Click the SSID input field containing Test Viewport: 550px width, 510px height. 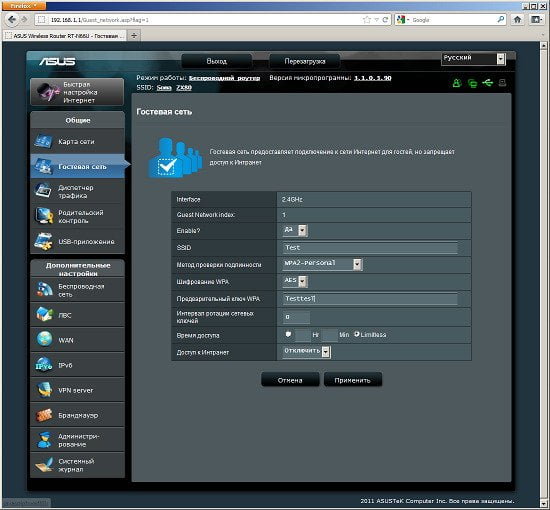point(370,248)
